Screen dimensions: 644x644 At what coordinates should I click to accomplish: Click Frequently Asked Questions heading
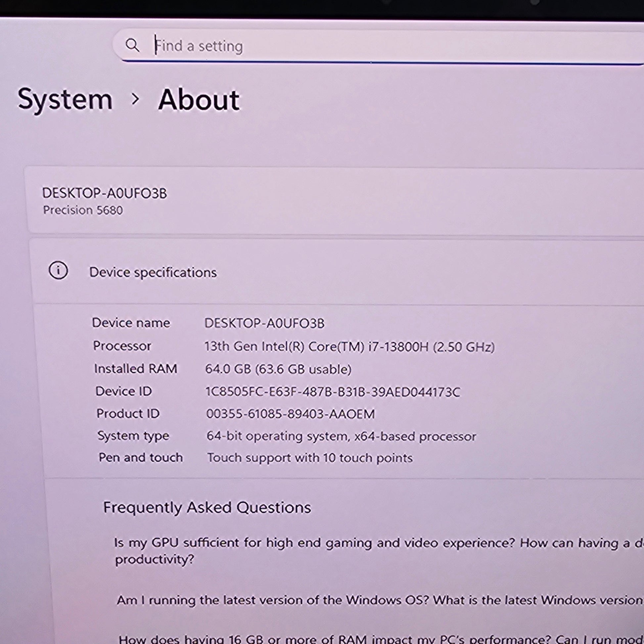pyautogui.click(x=207, y=508)
